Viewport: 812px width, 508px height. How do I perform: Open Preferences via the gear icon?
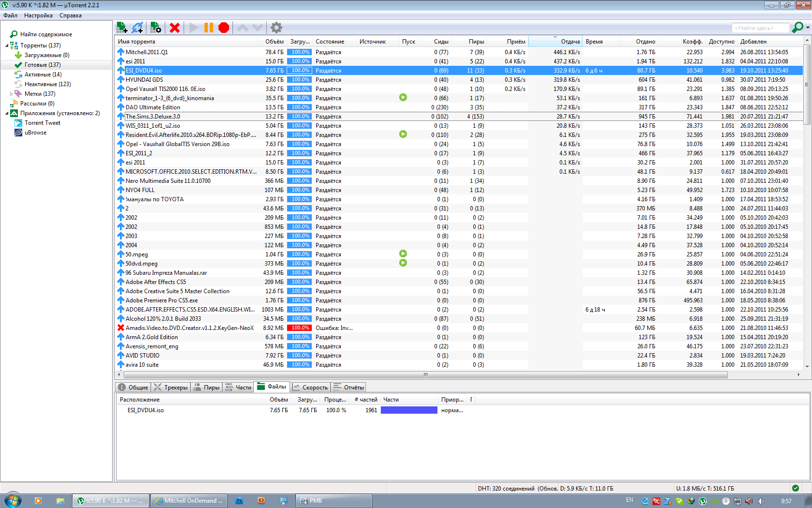276,28
